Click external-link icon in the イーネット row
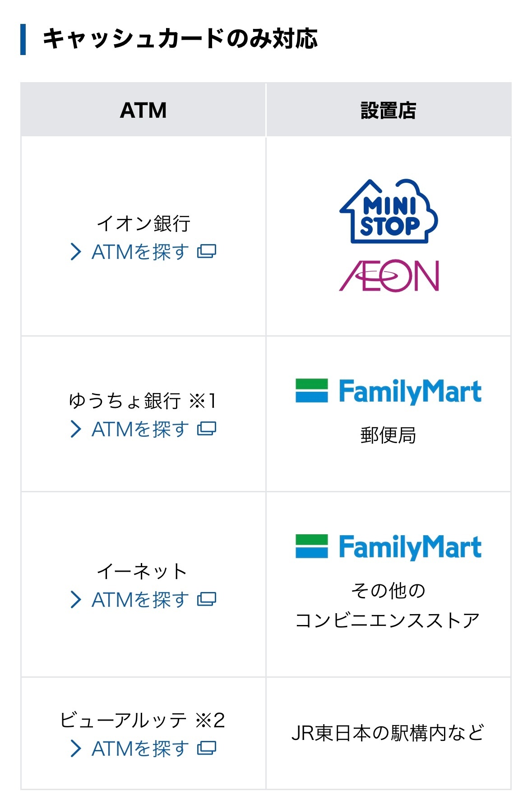 point(207,599)
